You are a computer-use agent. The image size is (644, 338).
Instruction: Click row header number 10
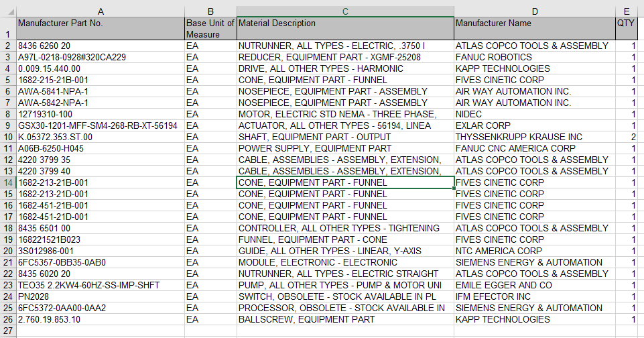pyautogui.click(x=8, y=137)
